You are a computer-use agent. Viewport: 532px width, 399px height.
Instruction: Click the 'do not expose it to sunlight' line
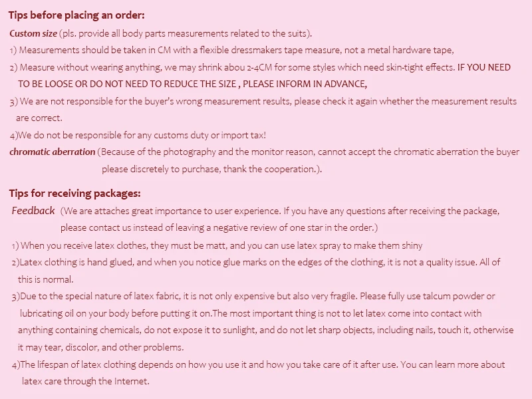tap(265, 330)
